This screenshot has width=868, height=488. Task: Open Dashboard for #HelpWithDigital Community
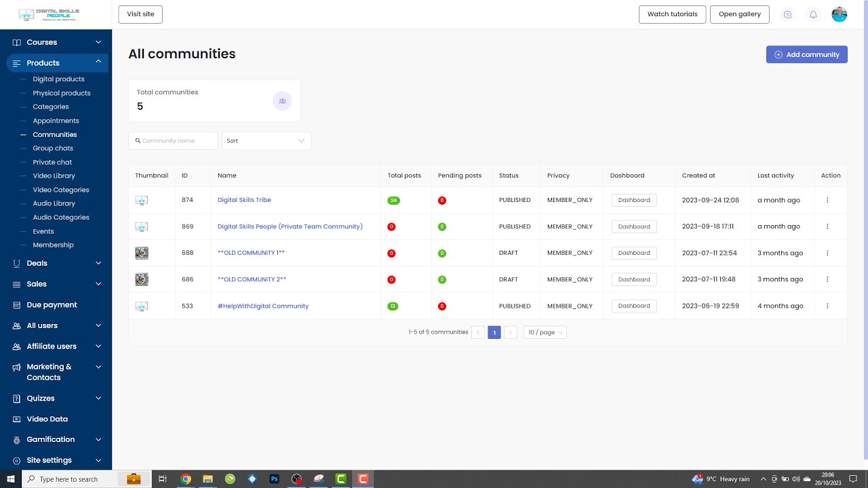point(634,306)
